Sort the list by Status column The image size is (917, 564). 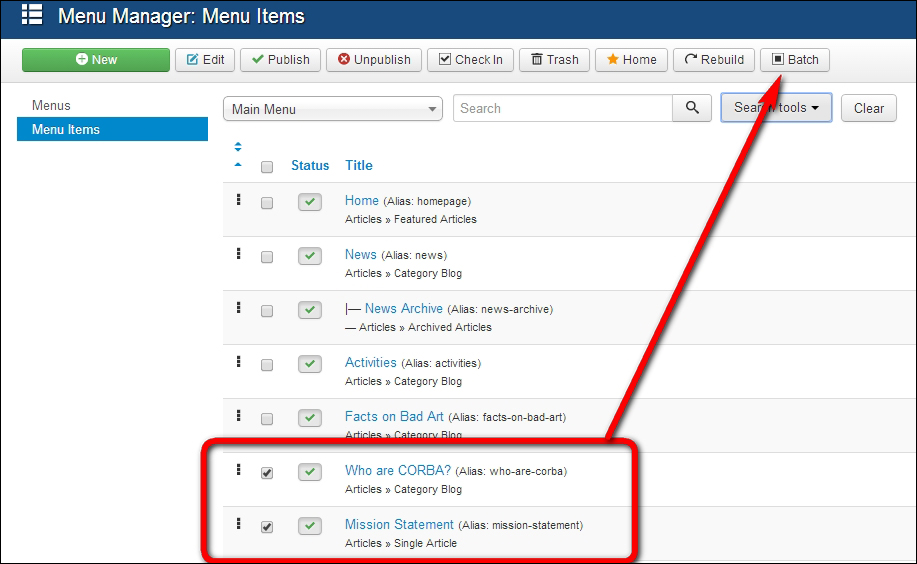click(x=310, y=166)
